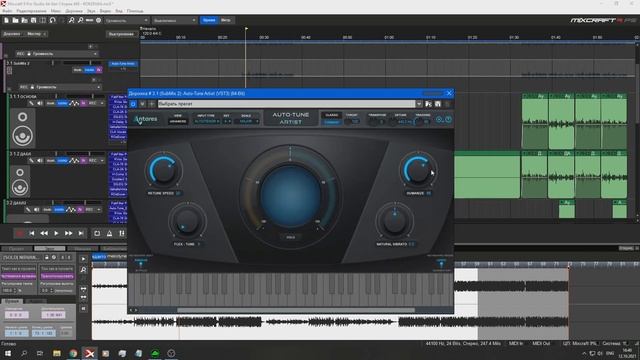The image size is (640, 360).
Task: Open the Auto-Tune Scale Major dropdown
Action: [x=247, y=121]
